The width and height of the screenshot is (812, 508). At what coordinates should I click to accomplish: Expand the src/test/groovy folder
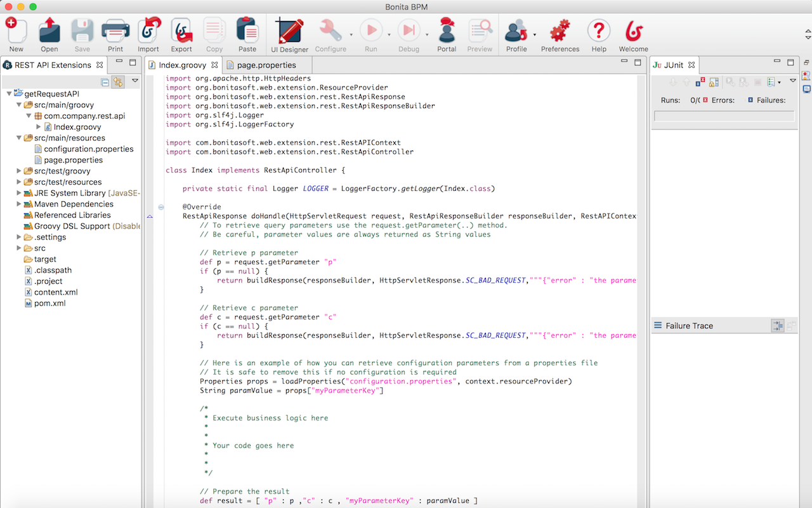[19, 171]
